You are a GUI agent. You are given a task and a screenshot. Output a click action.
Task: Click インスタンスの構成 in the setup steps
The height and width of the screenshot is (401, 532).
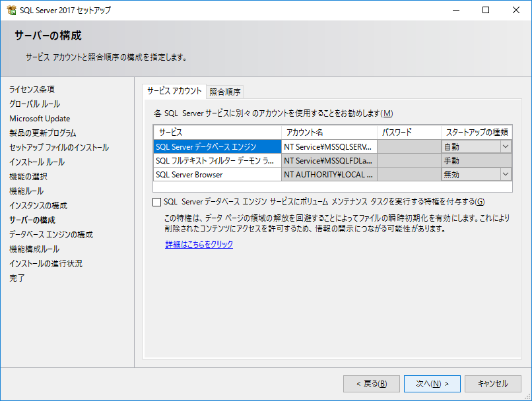[38, 205]
